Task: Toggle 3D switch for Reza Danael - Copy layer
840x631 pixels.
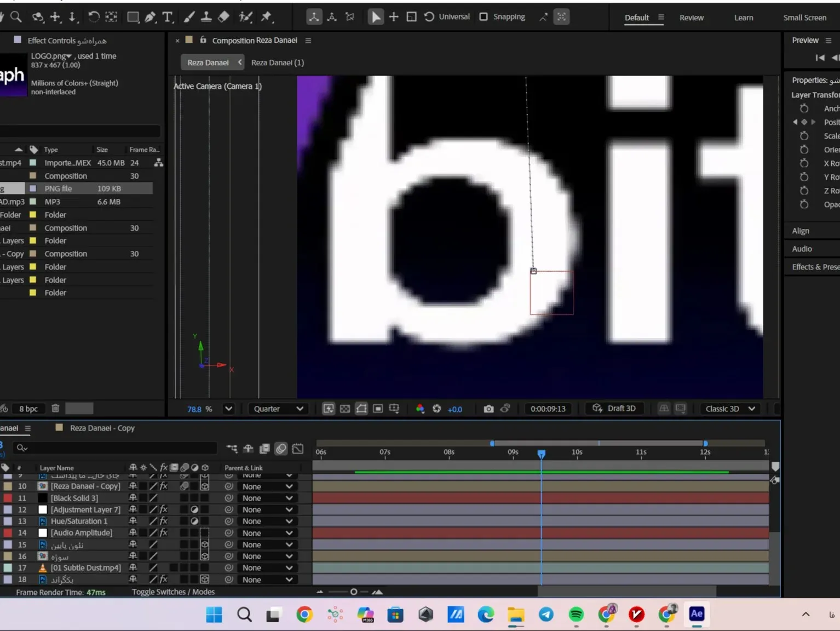Action: [205, 486]
